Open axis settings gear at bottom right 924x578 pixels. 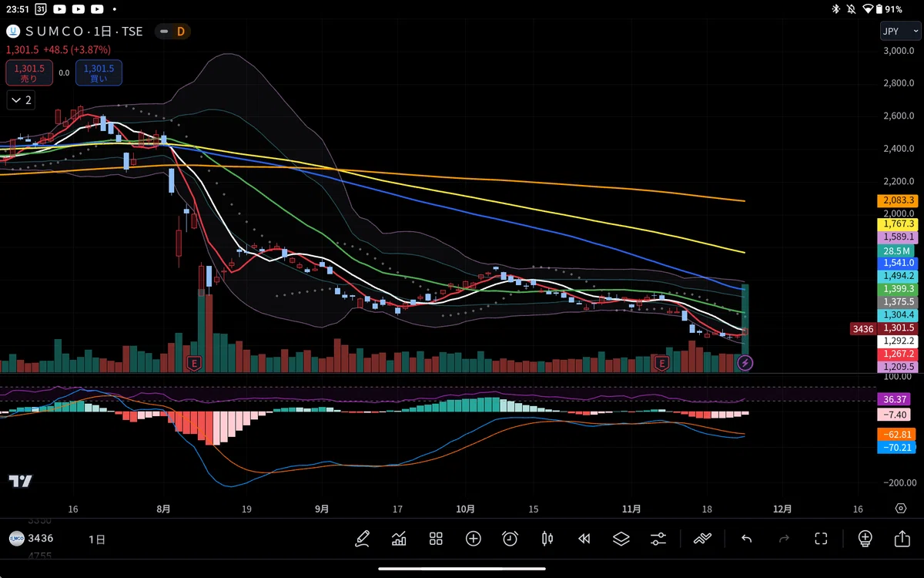coord(901,509)
